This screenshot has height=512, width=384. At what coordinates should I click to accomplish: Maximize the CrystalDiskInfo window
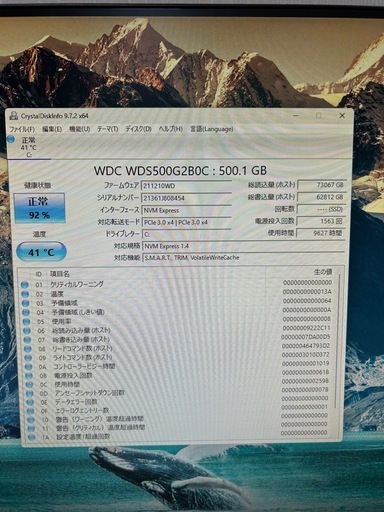click(319, 115)
